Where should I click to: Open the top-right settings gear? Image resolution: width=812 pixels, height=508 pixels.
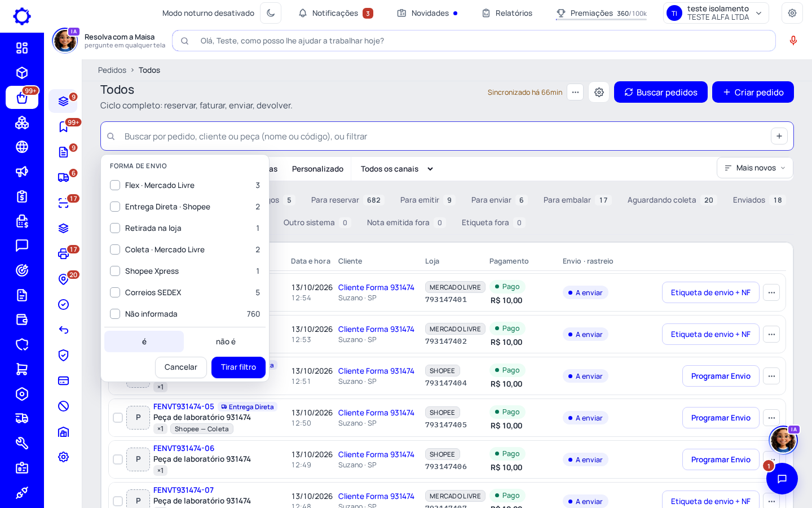[x=792, y=13]
